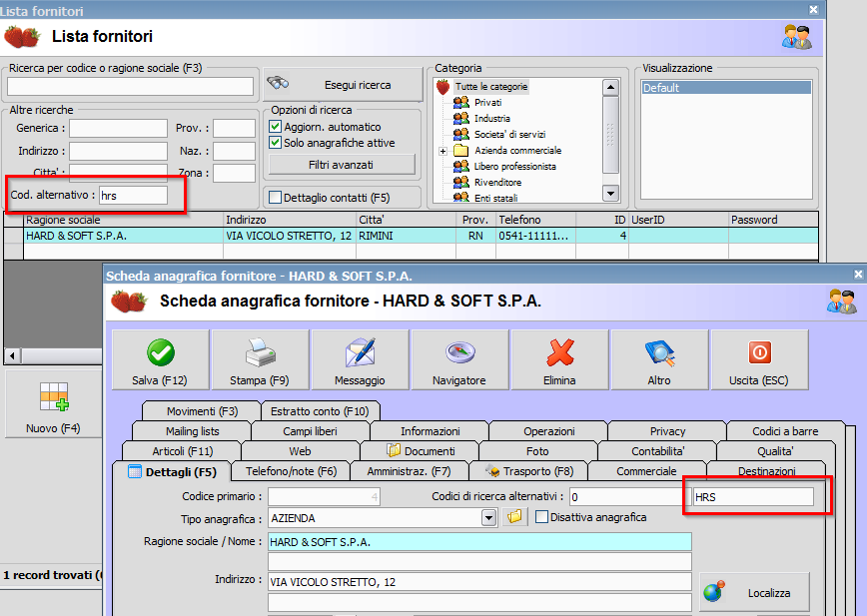Open the Tipo anagrafica dropdown arrow

coord(488,518)
